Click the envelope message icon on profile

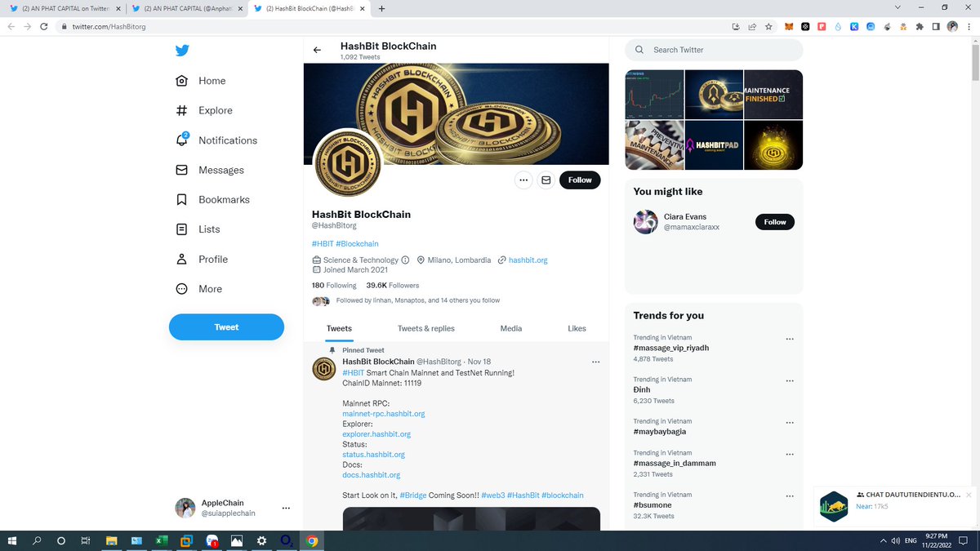pyautogui.click(x=546, y=180)
